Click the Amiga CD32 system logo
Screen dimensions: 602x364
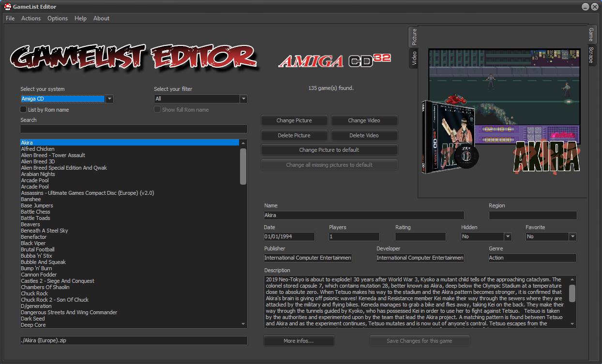pos(334,60)
